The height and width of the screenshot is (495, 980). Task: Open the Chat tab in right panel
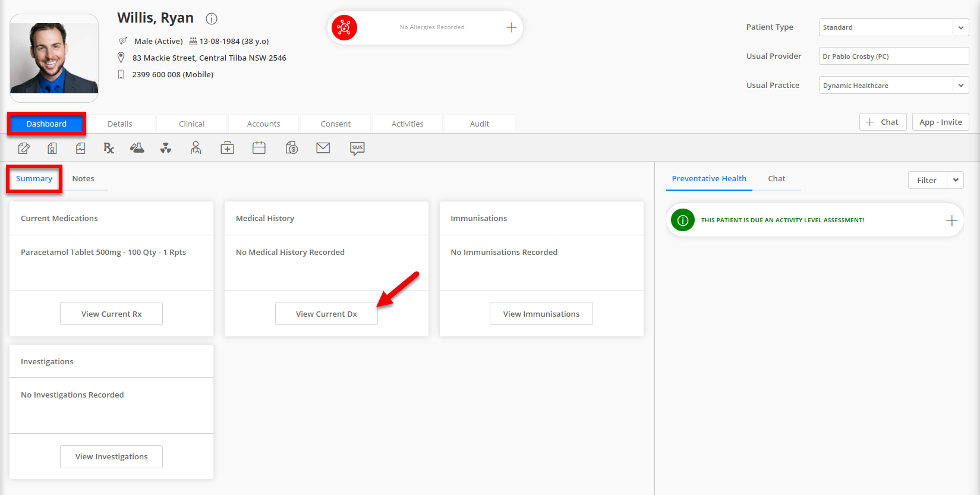(776, 179)
